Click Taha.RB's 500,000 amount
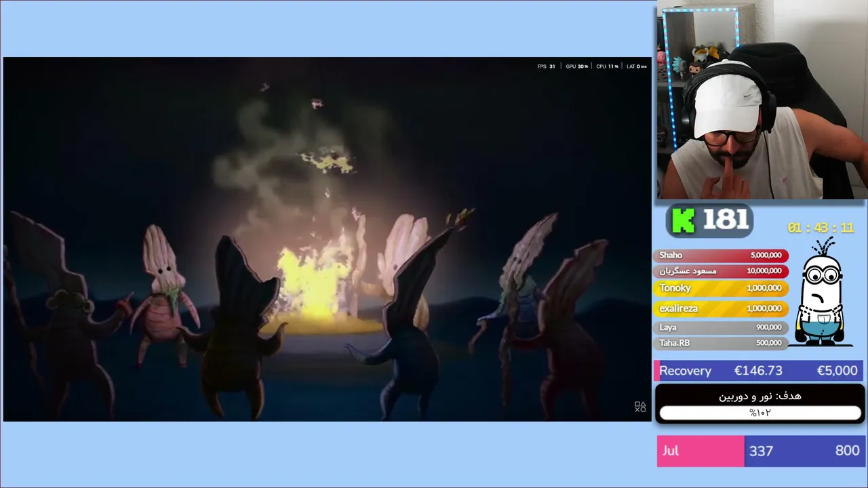Screen dimensions: 868x488 click(x=769, y=343)
